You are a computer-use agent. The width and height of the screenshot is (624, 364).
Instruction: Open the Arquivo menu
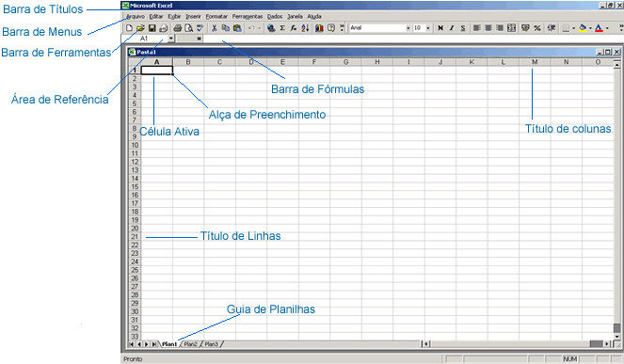coord(136,16)
